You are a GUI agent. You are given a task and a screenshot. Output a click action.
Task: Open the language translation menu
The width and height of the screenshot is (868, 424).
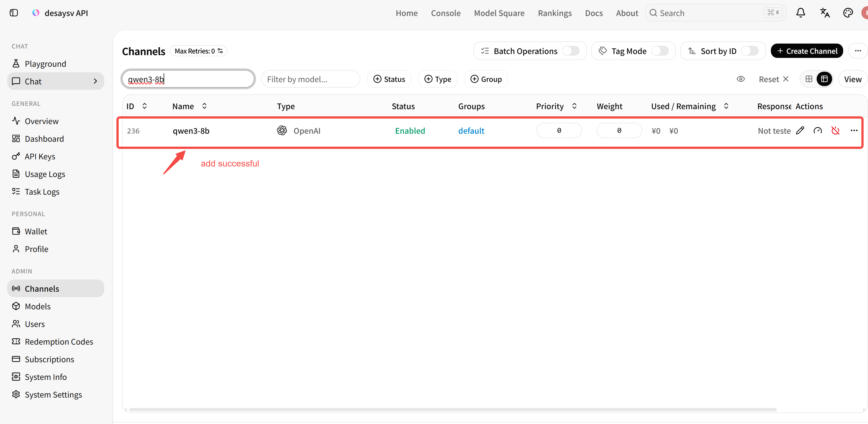pyautogui.click(x=824, y=13)
